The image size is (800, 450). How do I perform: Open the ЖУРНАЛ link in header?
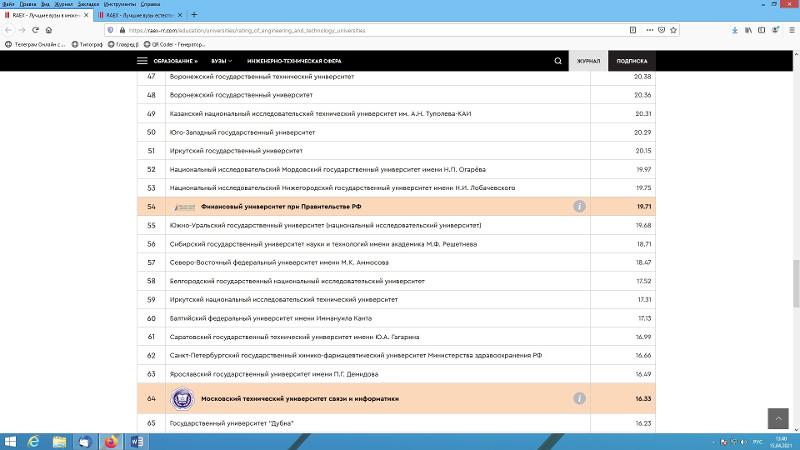point(589,61)
